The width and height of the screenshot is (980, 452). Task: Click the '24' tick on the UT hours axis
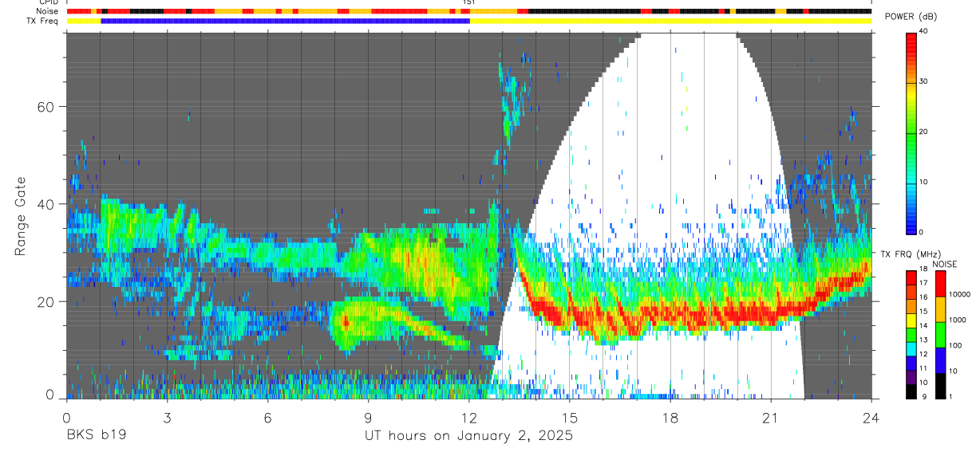[x=871, y=417]
